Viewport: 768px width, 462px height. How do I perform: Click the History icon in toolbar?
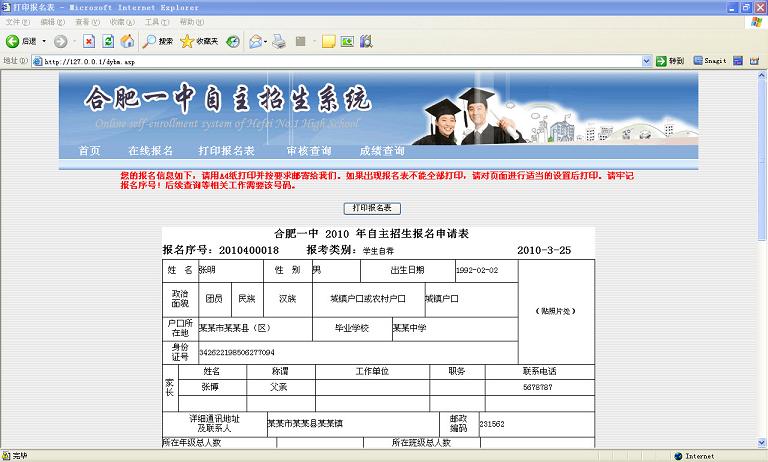point(233,41)
